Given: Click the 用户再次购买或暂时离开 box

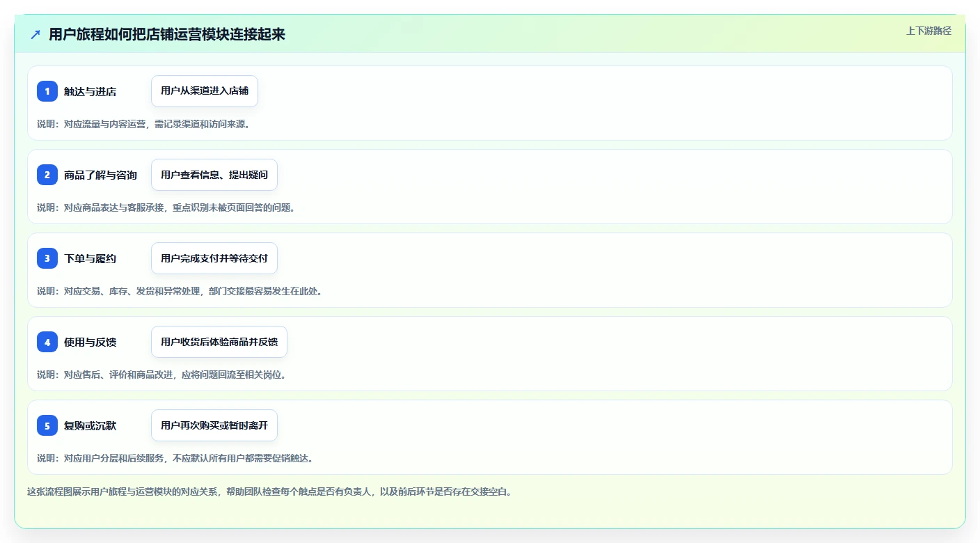Looking at the screenshot, I should point(214,425).
